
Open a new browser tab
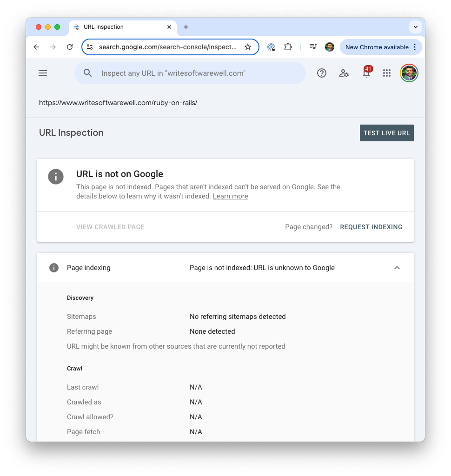pos(186,27)
